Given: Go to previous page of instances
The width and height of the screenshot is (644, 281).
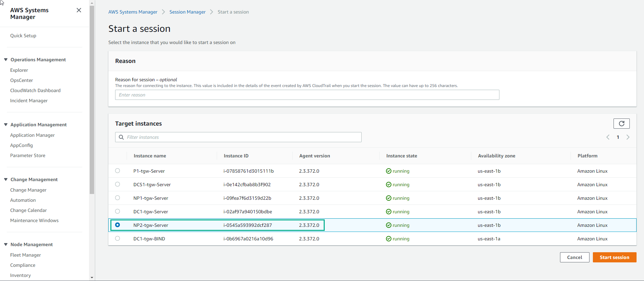Looking at the screenshot, I should click(x=608, y=137).
